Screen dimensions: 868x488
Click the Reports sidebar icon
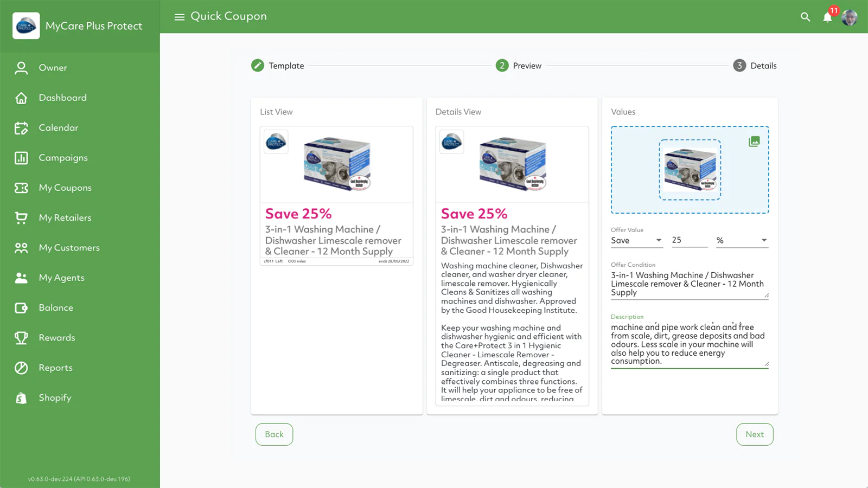[x=21, y=368]
